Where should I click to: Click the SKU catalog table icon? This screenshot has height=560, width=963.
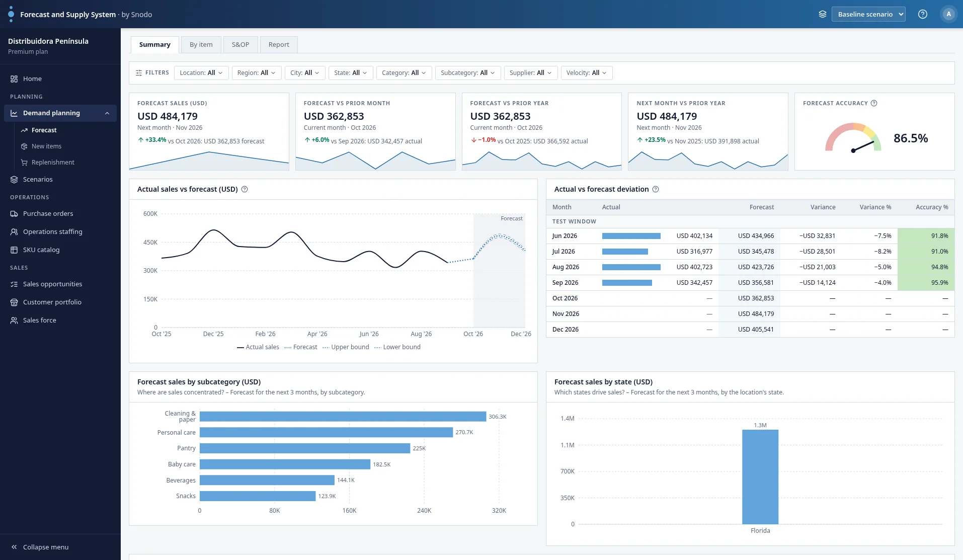click(14, 250)
